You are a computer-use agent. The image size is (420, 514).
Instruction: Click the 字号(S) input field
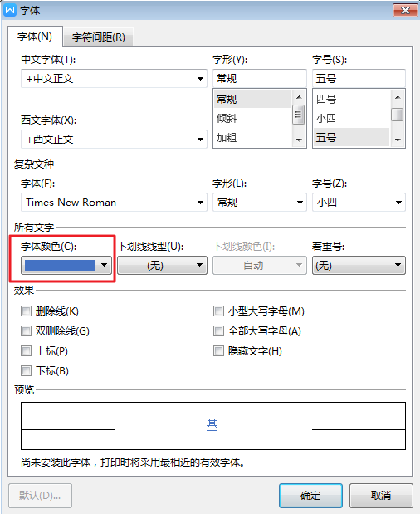(x=359, y=79)
